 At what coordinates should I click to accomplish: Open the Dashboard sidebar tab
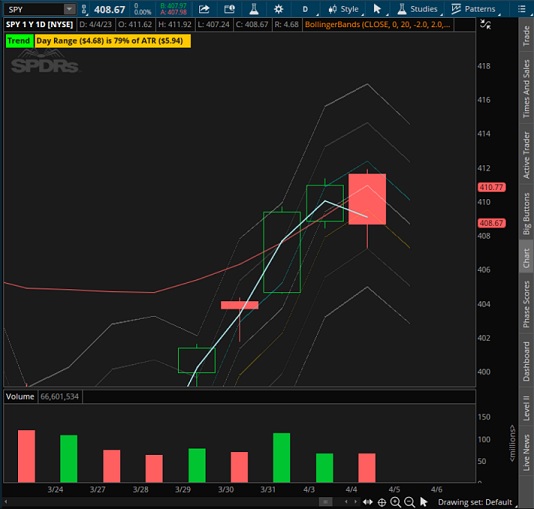coord(526,361)
